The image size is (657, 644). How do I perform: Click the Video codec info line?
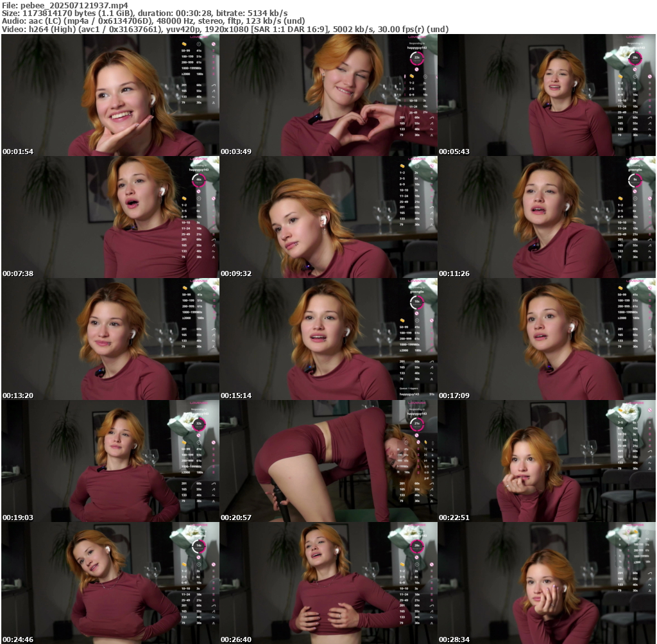pos(225,30)
